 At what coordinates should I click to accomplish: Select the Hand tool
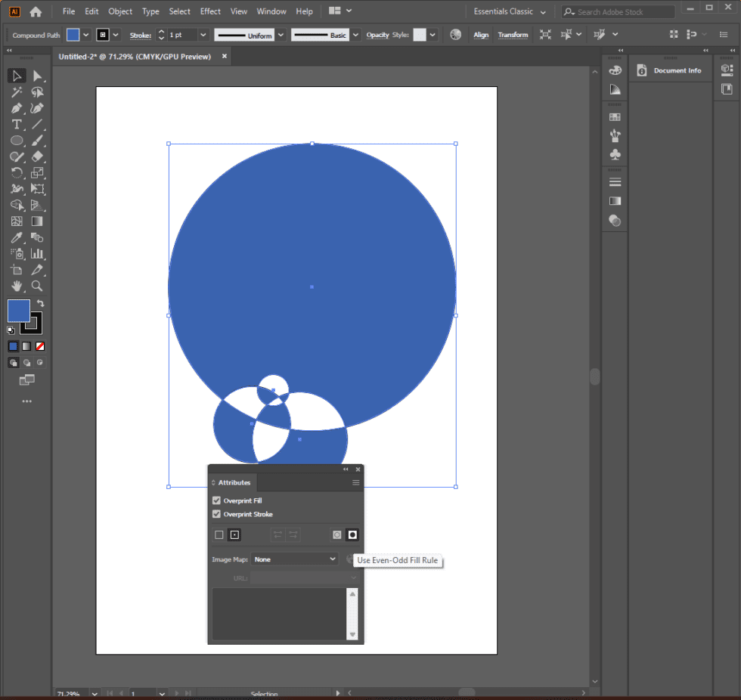point(17,287)
